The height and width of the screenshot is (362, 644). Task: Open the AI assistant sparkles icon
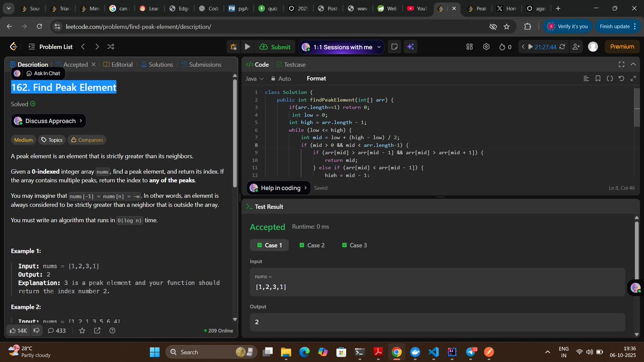pyautogui.click(x=410, y=47)
